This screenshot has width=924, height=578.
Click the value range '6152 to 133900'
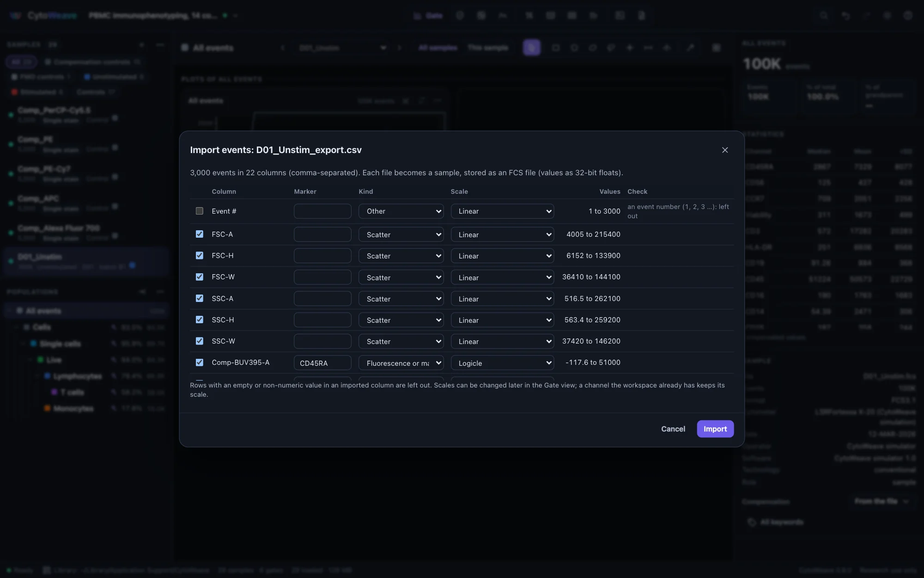593,255
